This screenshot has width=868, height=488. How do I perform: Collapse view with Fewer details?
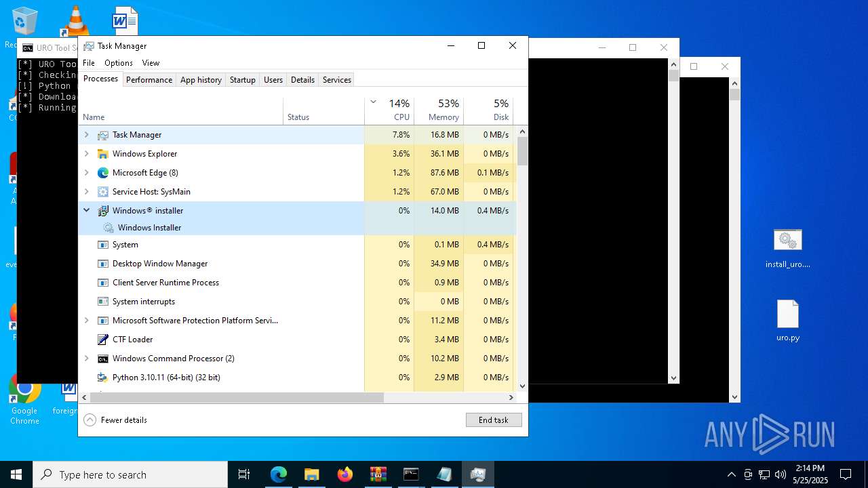pyautogui.click(x=115, y=420)
